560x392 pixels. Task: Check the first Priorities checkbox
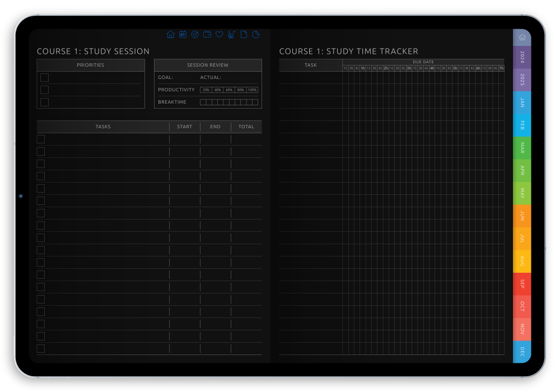click(44, 77)
